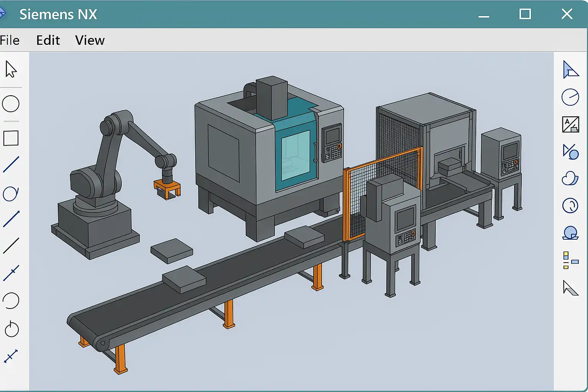588x392 pixels.
Task: Click the black diagonal line tool
Action: pos(11,246)
